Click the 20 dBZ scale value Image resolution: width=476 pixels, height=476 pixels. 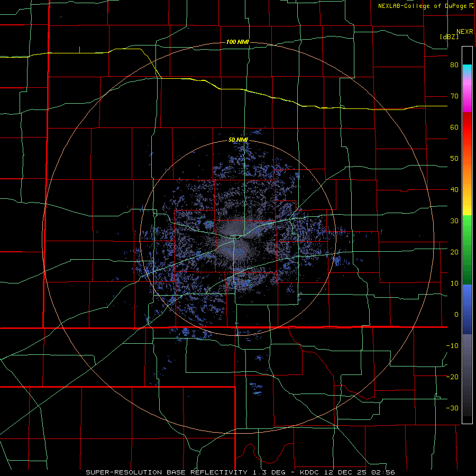[x=454, y=252]
